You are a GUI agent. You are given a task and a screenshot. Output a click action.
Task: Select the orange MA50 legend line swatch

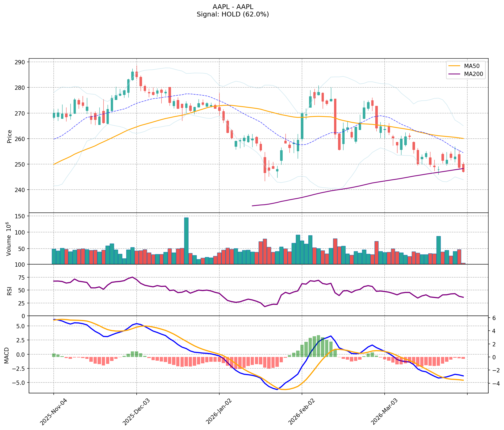(x=455, y=65)
